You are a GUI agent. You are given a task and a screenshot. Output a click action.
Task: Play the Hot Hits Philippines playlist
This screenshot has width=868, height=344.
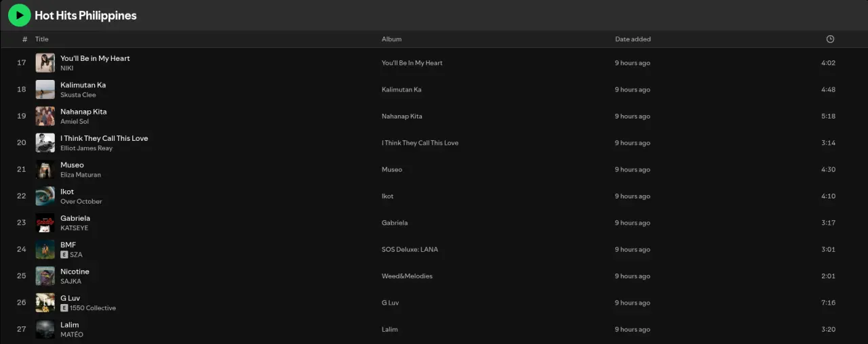click(19, 15)
